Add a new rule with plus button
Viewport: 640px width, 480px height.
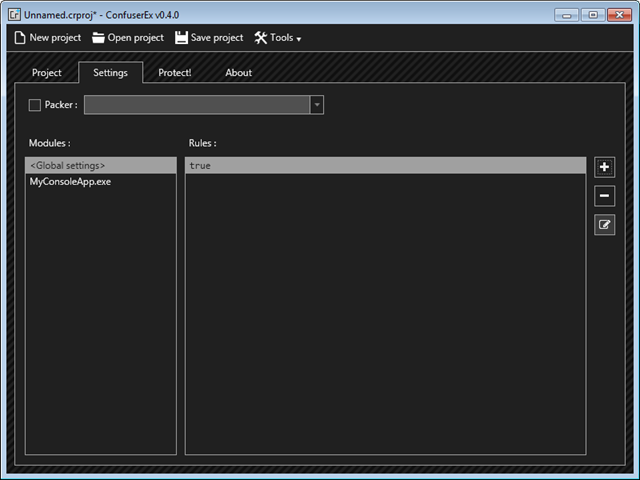[604, 167]
